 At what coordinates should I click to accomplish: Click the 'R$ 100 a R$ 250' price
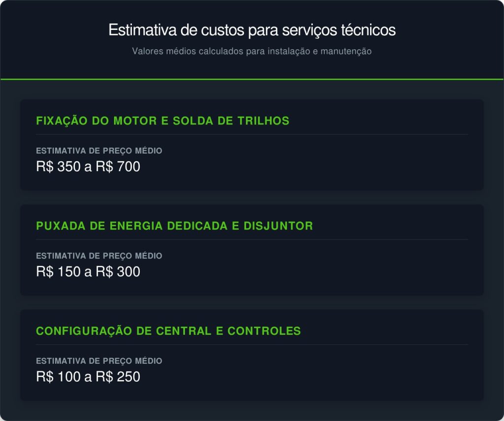(88, 377)
